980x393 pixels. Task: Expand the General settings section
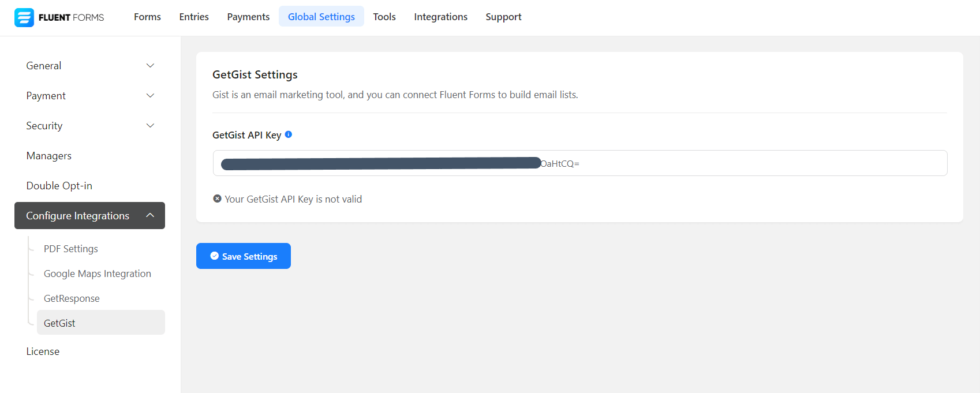tap(150, 66)
